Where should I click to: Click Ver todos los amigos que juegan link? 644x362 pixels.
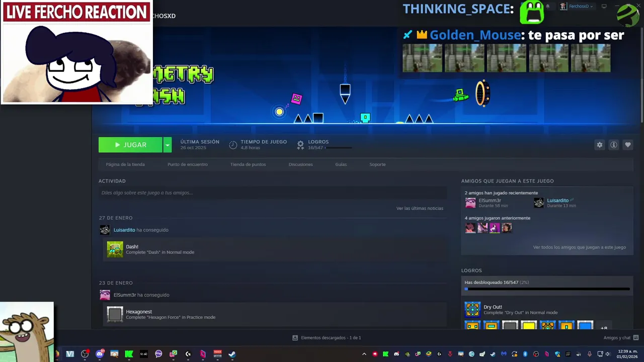[580, 247]
